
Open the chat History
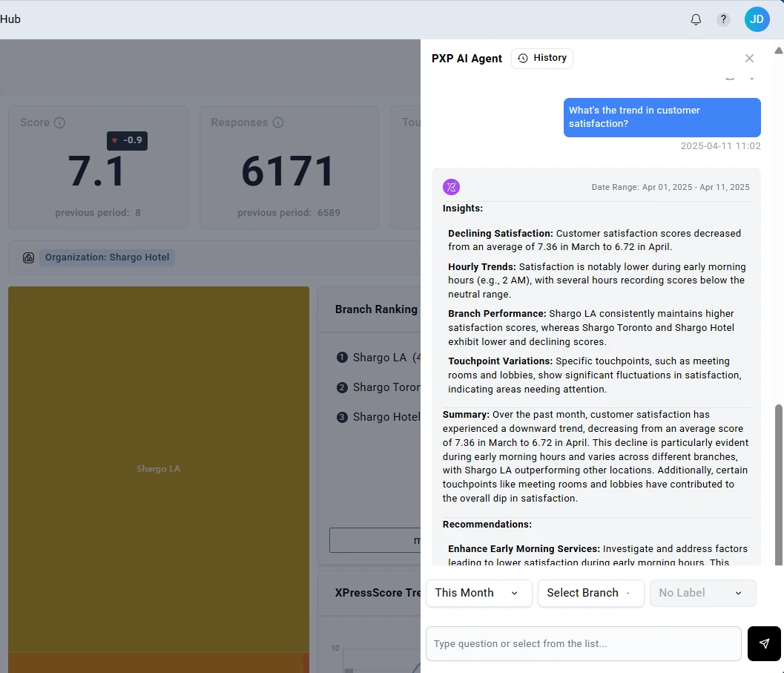(542, 58)
